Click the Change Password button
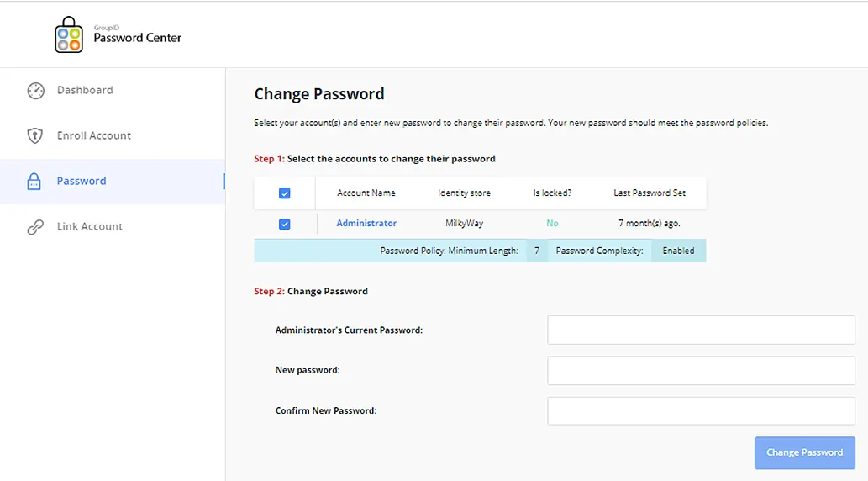This screenshot has height=481, width=868. (x=804, y=452)
